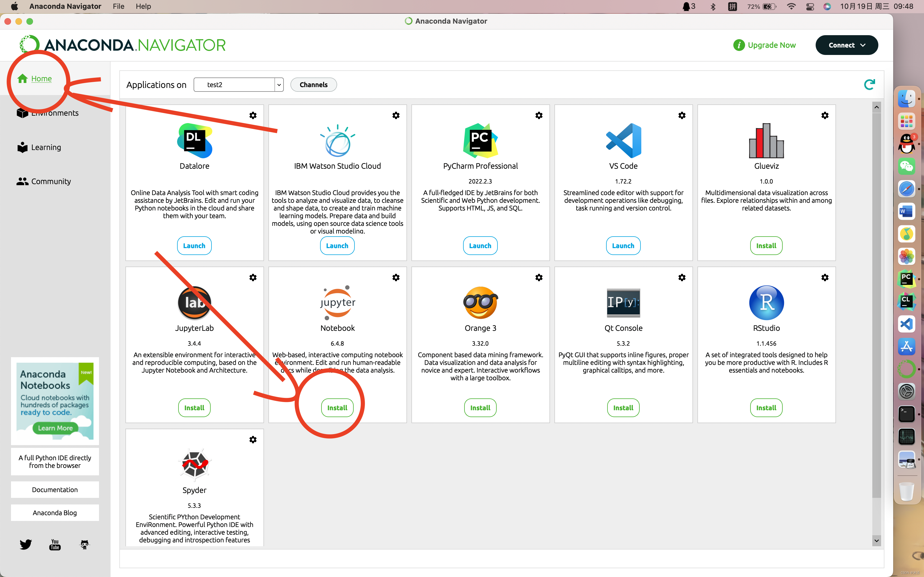Click the refresh applications icon
The image size is (924, 577).
point(869,84)
